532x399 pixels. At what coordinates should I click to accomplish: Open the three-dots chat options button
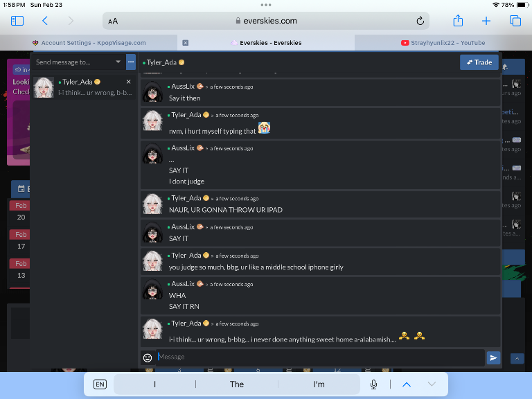point(131,62)
